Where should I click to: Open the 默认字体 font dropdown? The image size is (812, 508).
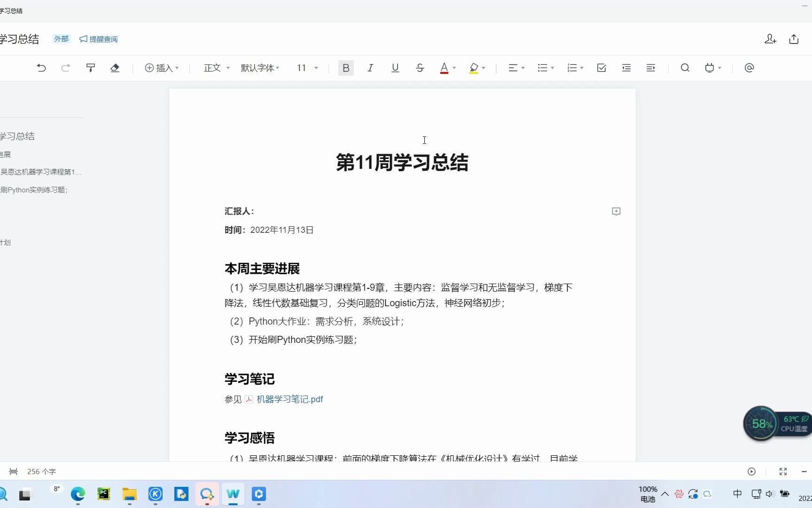point(260,68)
